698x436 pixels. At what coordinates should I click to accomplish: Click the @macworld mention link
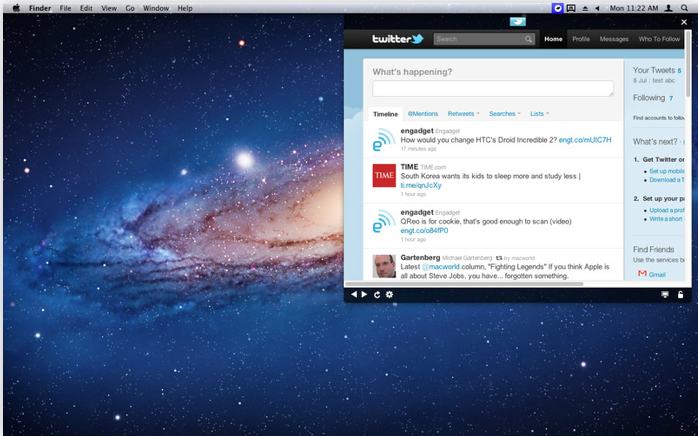point(440,267)
